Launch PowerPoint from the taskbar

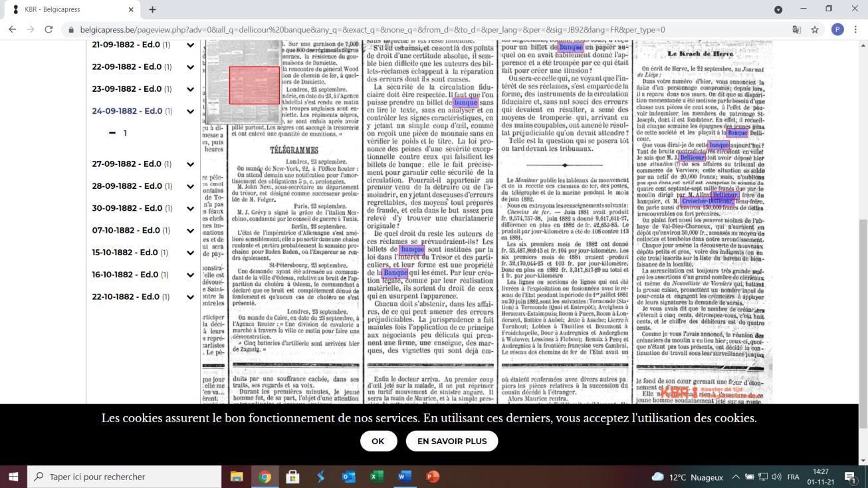(x=432, y=477)
